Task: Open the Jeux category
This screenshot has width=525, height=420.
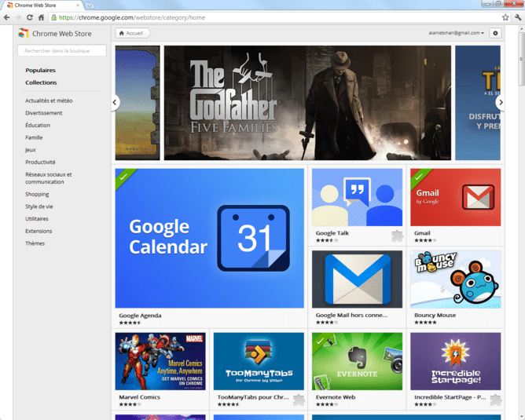Action: 30,149
